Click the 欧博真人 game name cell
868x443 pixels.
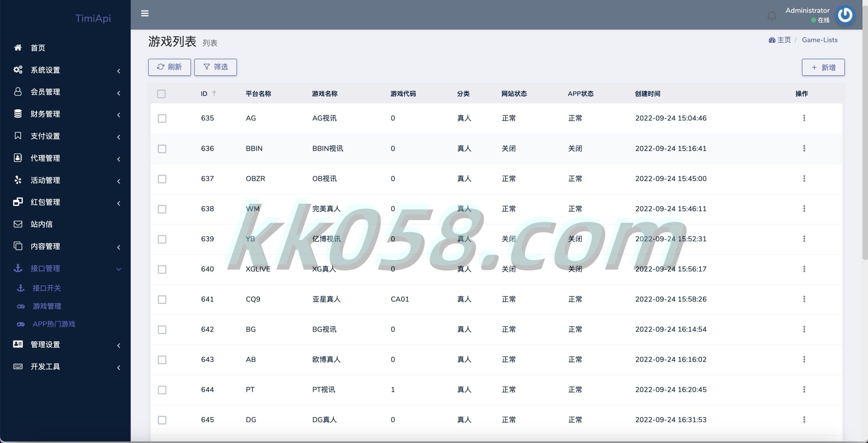tap(326, 359)
